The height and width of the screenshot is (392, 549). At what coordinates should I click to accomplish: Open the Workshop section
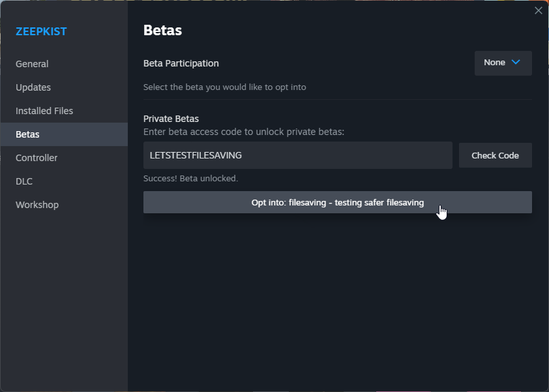pos(37,205)
